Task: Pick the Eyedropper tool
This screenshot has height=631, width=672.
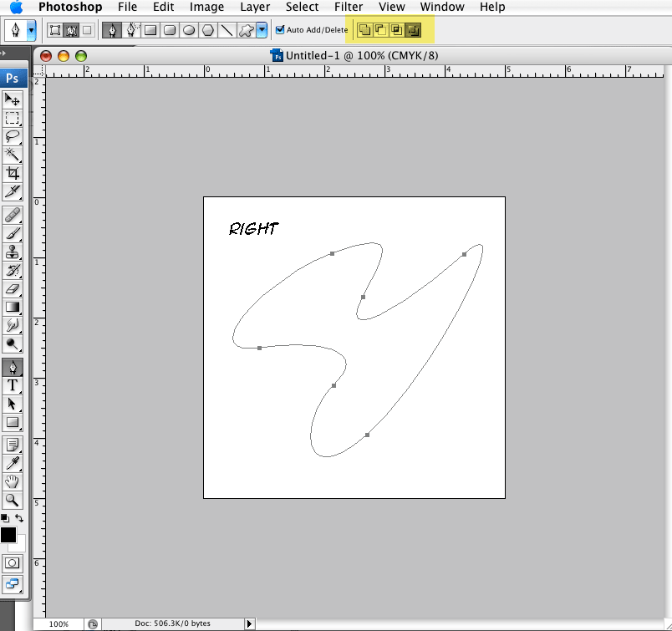Action: [x=12, y=462]
